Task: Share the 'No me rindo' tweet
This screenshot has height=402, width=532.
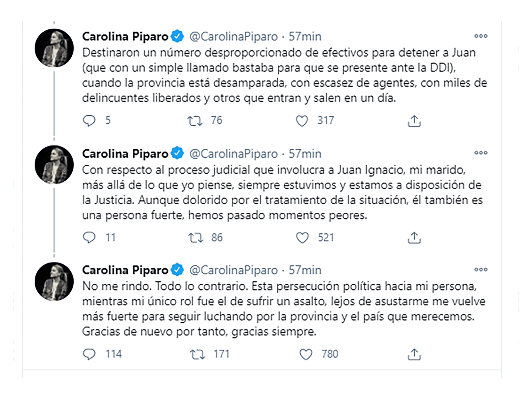Action: tap(414, 354)
